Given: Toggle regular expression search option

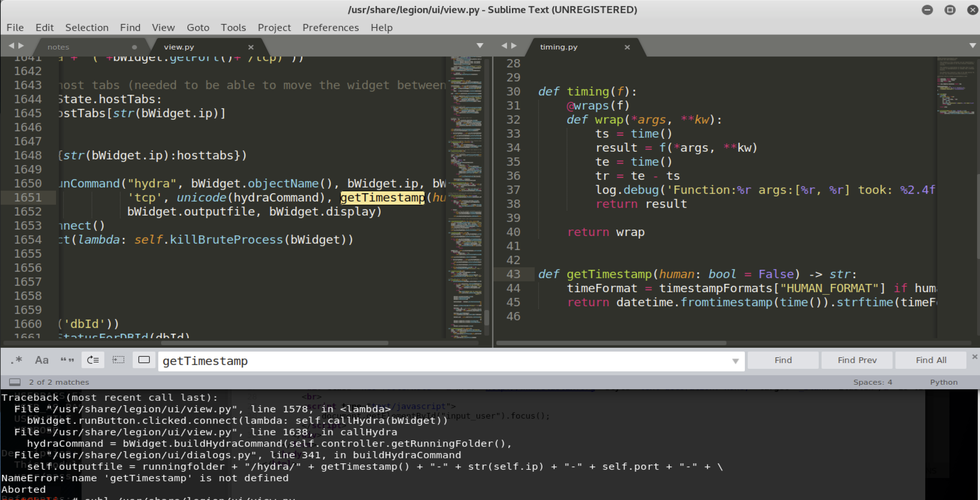Looking at the screenshot, I should 16,360.
